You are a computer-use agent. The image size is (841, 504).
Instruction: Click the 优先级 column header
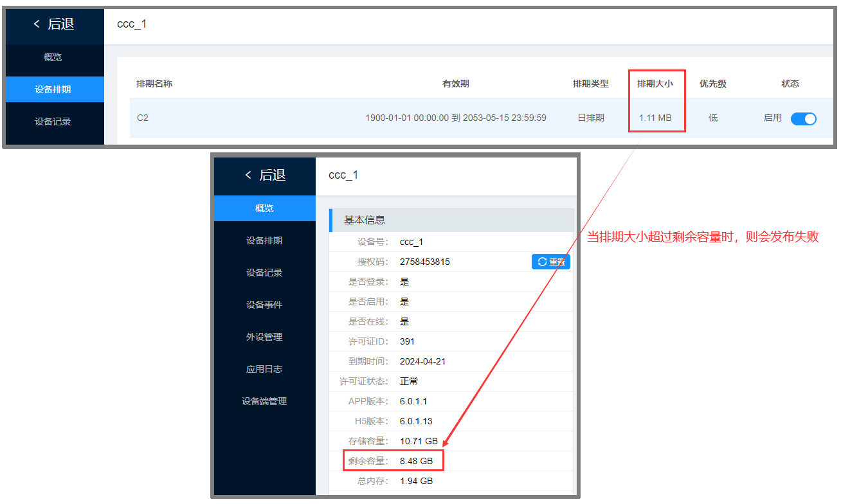[x=713, y=84]
